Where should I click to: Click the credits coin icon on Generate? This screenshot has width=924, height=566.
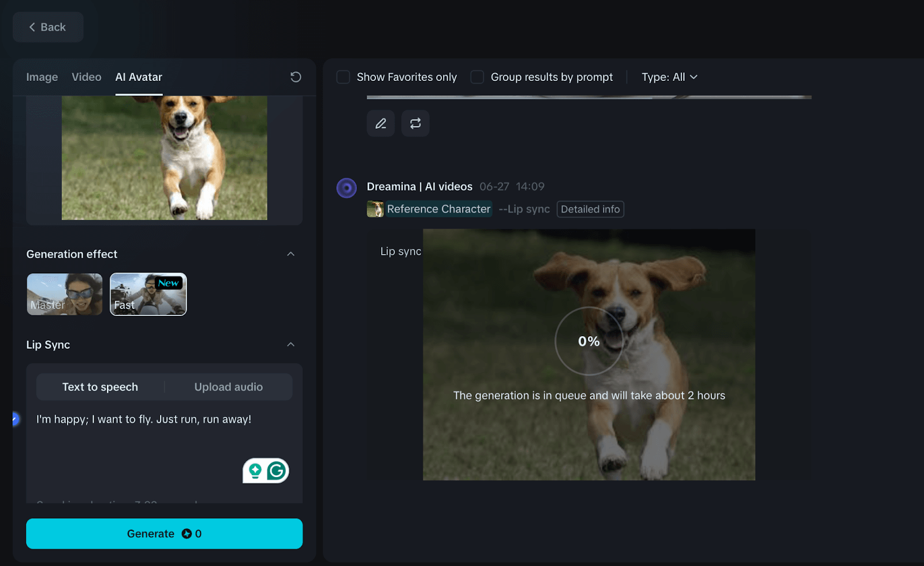click(x=187, y=534)
